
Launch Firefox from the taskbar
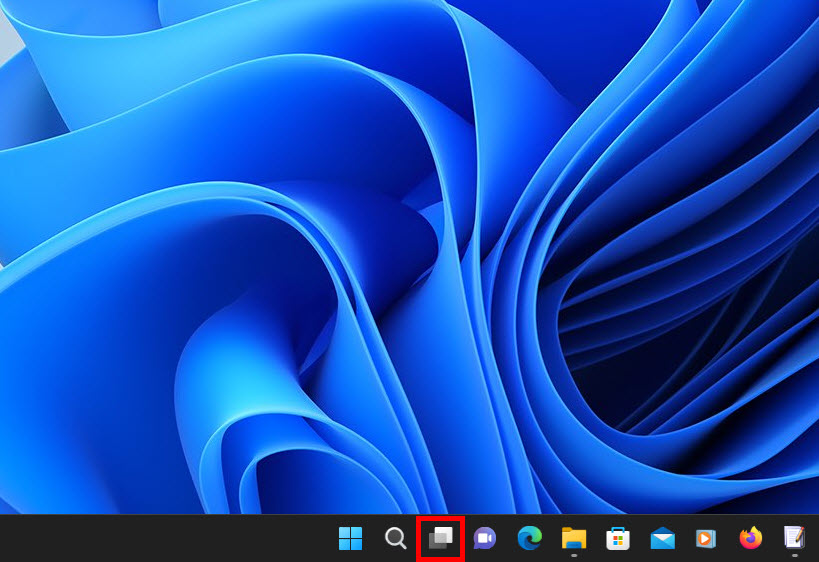(x=750, y=538)
